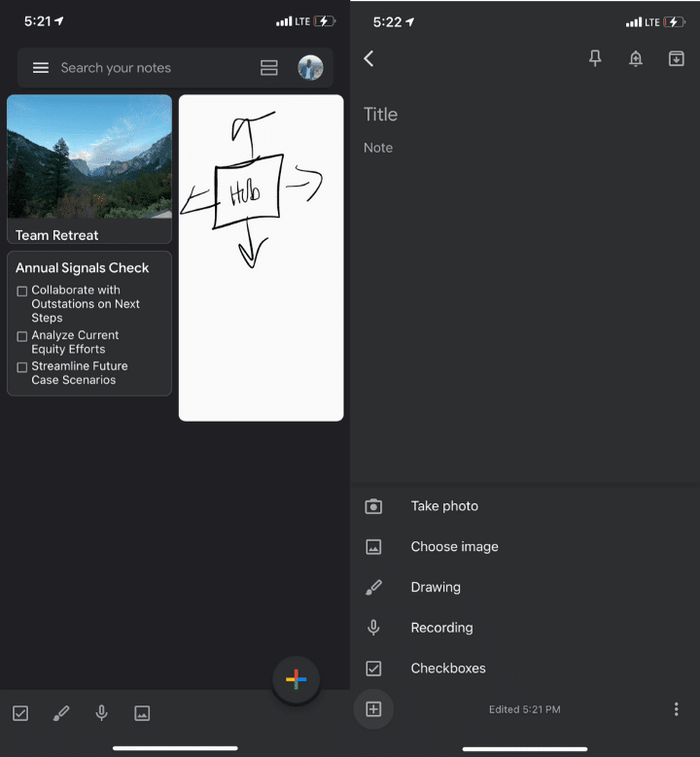The height and width of the screenshot is (757, 700).
Task: Add an image note with the bottom bar picture icon
Action: (142, 713)
